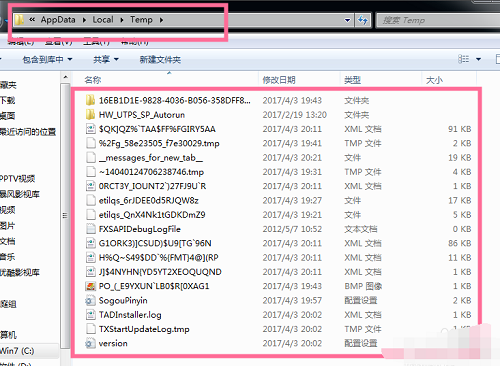
Task: Click the change view icon
Action: [x=463, y=59]
